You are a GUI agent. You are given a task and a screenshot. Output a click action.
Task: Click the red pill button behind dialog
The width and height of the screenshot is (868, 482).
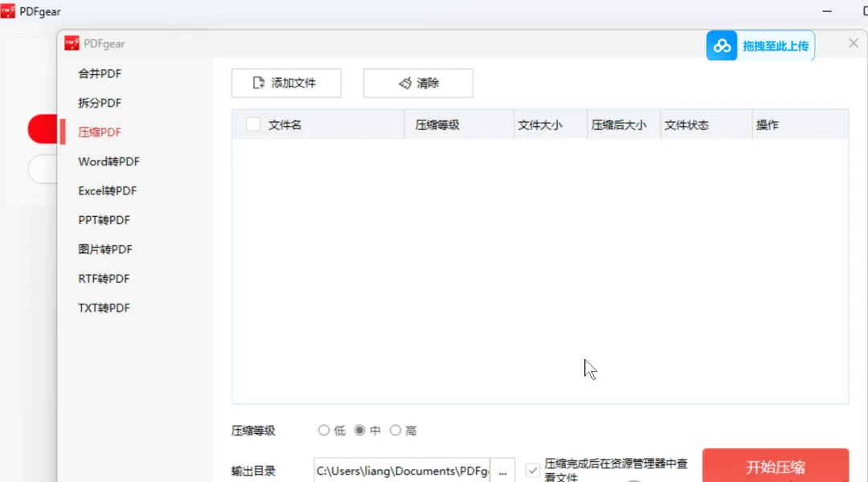(x=42, y=129)
